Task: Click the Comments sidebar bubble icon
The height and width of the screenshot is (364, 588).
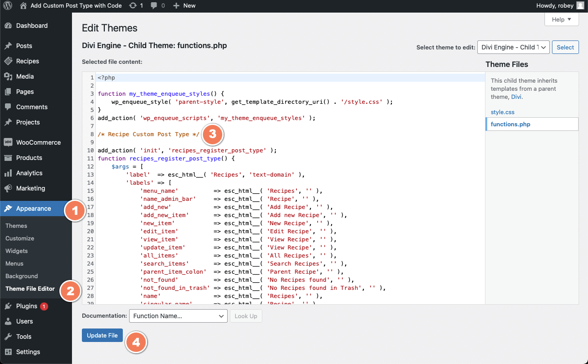Action: coord(8,107)
